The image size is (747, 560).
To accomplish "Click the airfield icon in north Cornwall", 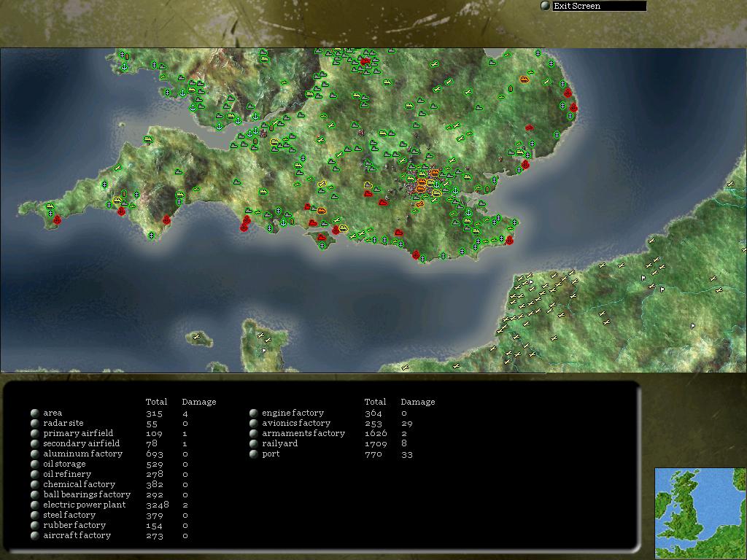I will click(x=117, y=167).
